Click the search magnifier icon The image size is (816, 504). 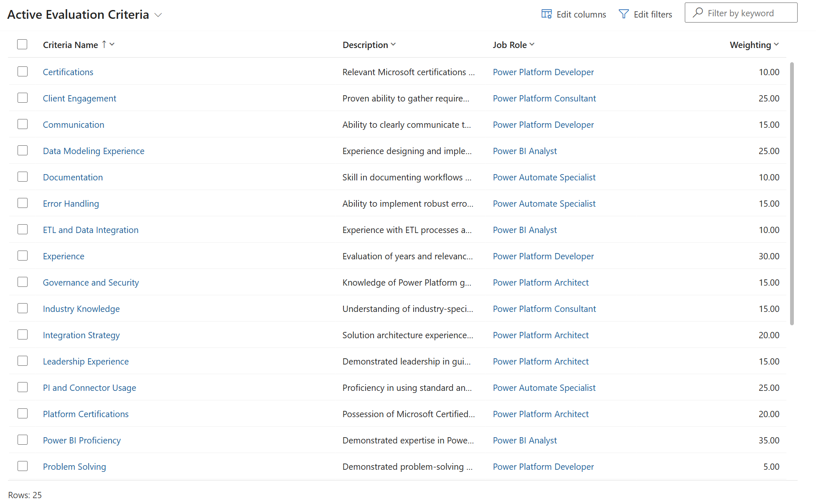point(697,13)
